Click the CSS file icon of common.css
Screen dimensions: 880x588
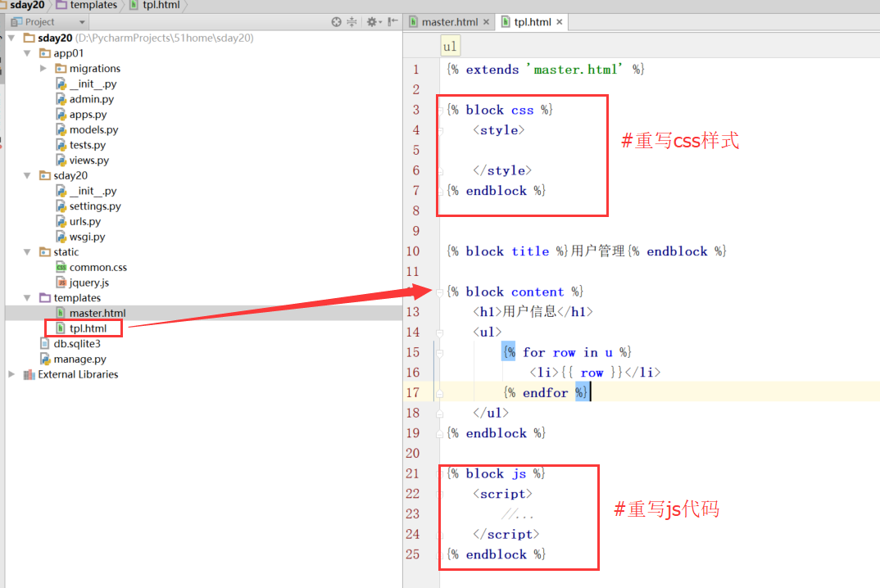click(x=61, y=267)
